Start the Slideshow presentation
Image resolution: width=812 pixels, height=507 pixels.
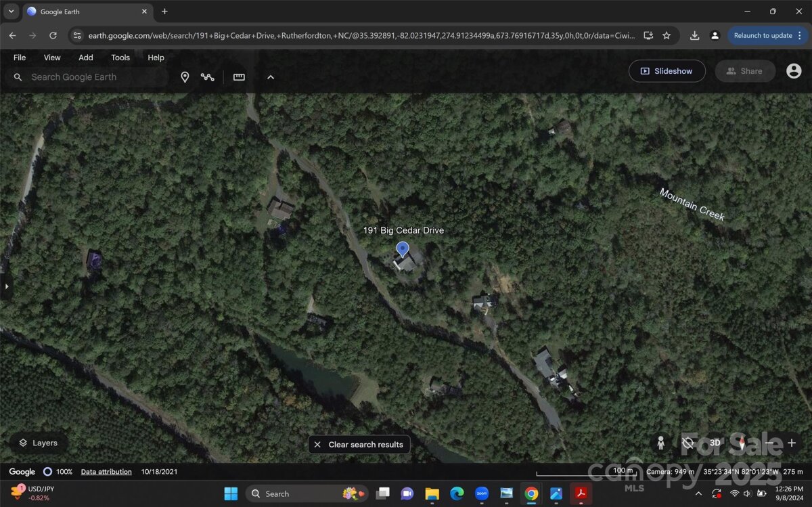coord(667,71)
